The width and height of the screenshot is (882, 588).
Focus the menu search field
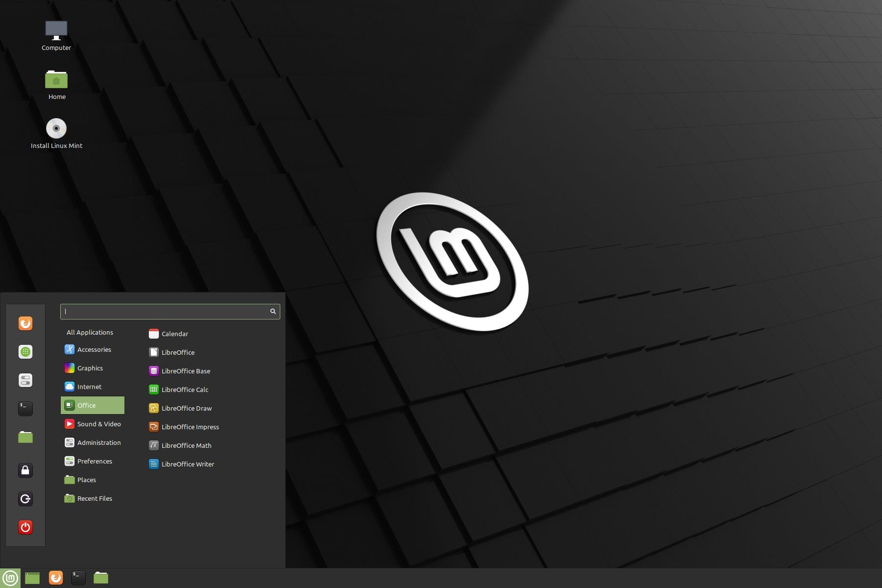170,311
